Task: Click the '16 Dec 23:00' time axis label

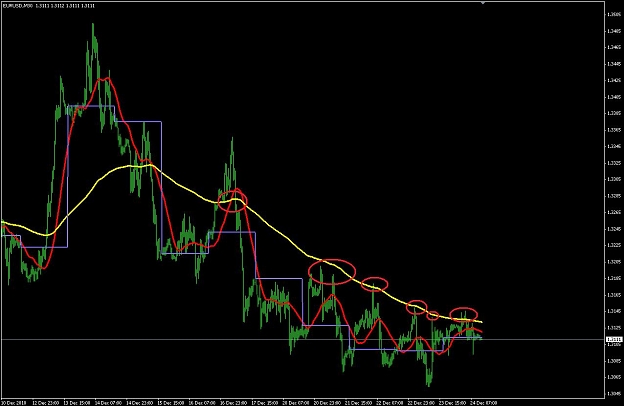Action: coord(234,403)
